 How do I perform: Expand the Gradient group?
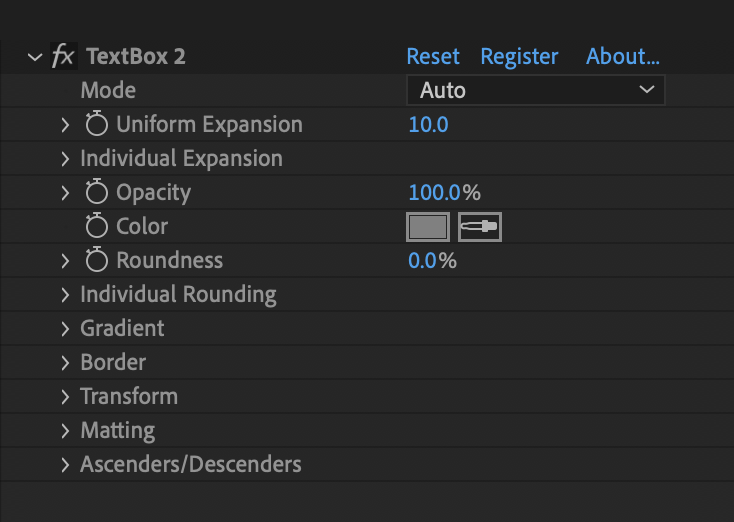point(65,329)
